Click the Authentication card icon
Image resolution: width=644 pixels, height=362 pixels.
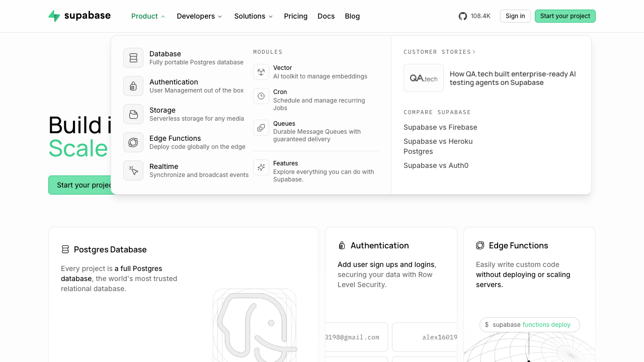pyautogui.click(x=342, y=245)
